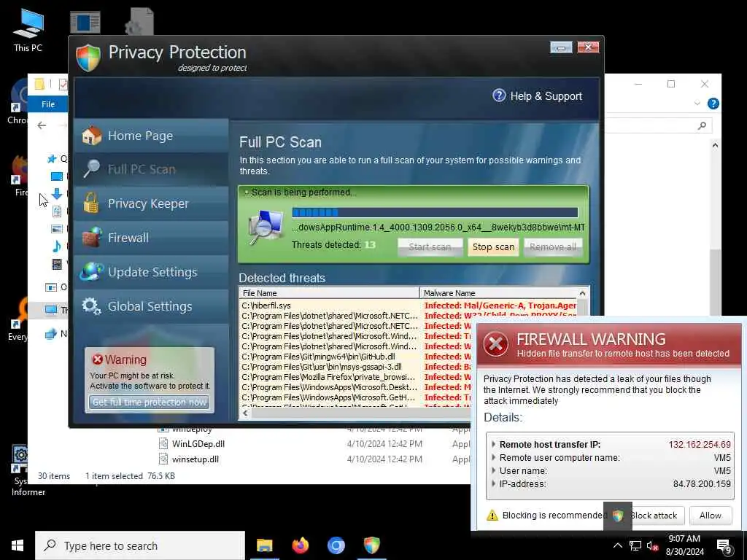This screenshot has height=560, width=747.
Task: Click the red X Firewall Warning icon
Action: click(495, 344)
